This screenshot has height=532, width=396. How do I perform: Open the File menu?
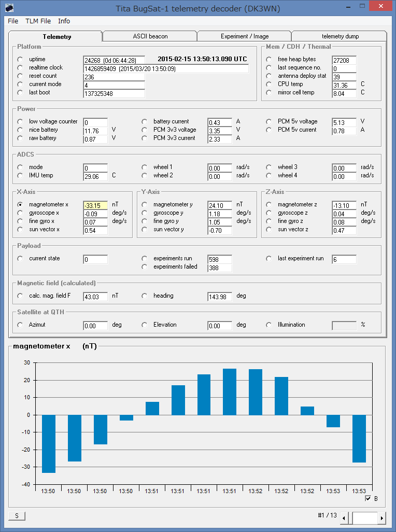coord(13,21)
